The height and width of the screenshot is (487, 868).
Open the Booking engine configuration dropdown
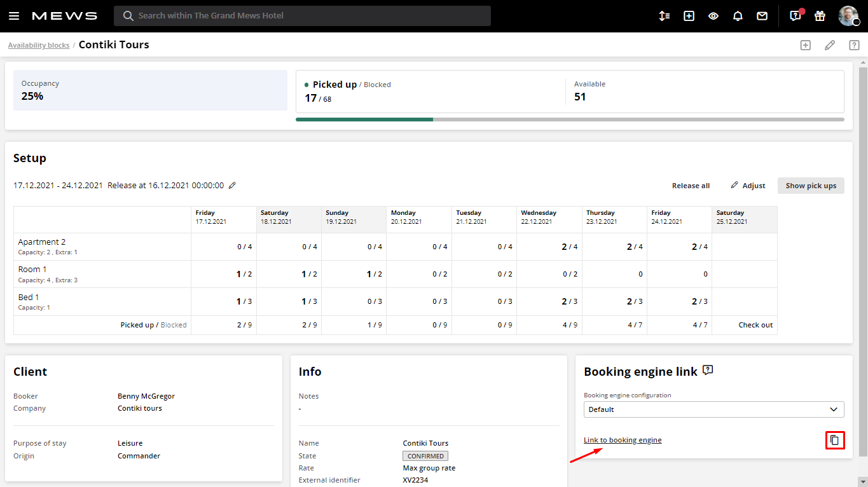click(713, 409)
